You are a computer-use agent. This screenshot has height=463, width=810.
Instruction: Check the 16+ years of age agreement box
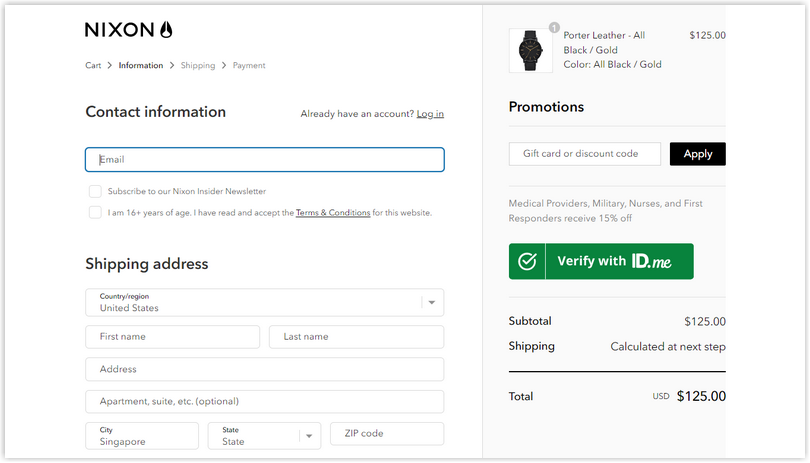(95, 212)
